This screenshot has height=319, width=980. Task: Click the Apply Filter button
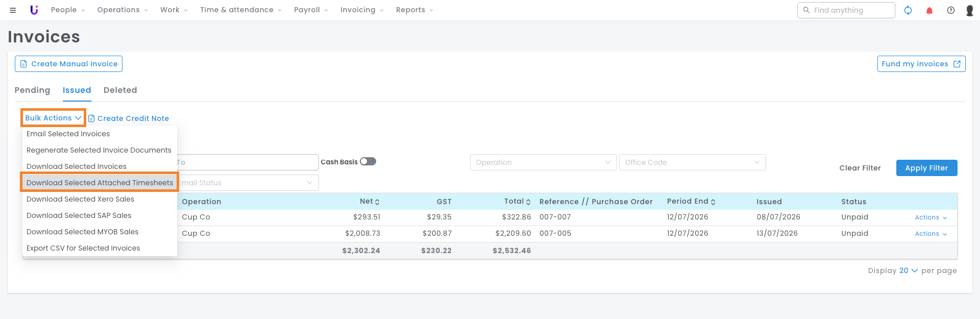point(926,168)
